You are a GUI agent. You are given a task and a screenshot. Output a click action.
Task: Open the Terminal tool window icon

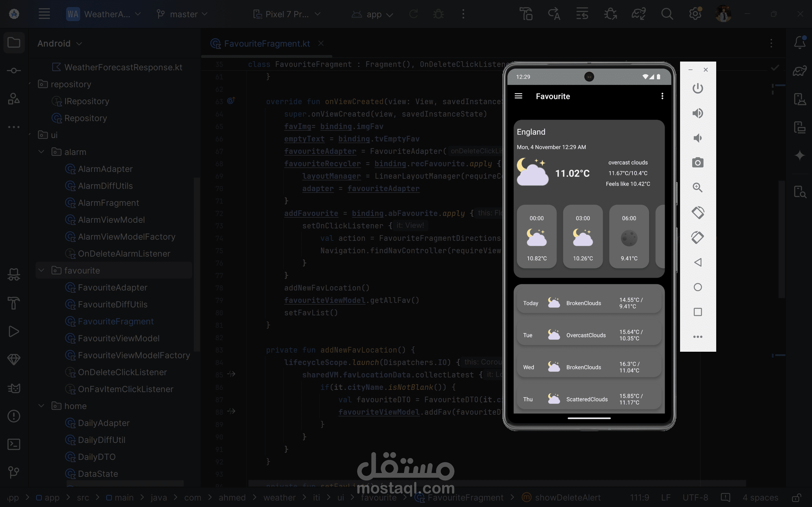point(14,444)
